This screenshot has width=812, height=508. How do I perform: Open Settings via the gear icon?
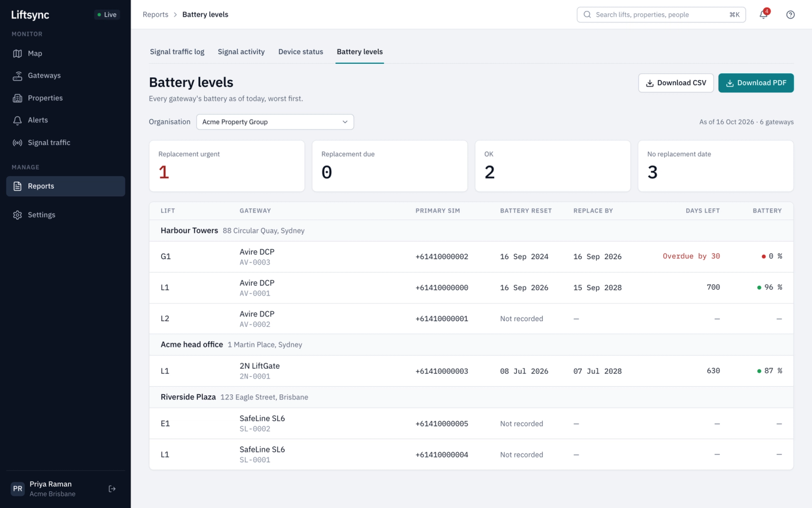tap(17, 215)
